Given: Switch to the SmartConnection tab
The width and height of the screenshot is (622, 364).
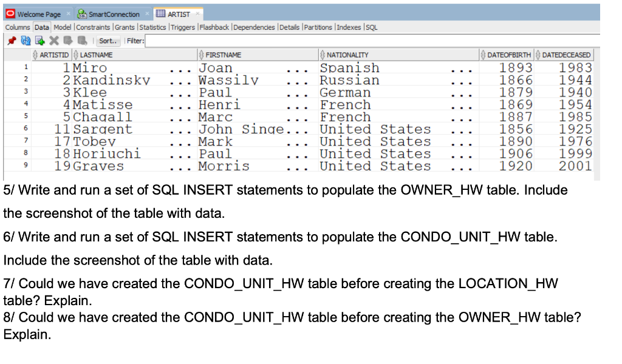Looking at the screenshot, I should coord(114,15).
